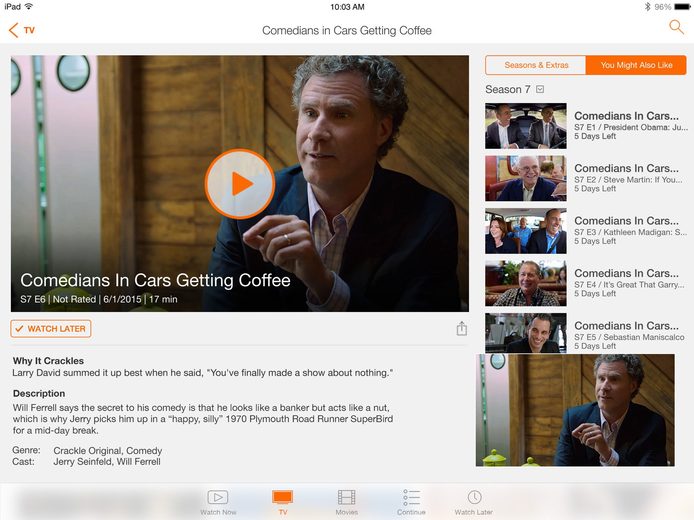694x520 pixels.
Task: Select S7 E5 / Sebastian Maniscalco text
Action: 629,337
